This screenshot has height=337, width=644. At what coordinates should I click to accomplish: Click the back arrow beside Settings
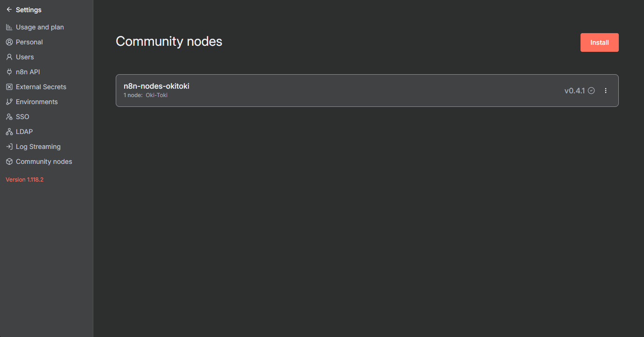pyautogui.click(x=9, y=9)
